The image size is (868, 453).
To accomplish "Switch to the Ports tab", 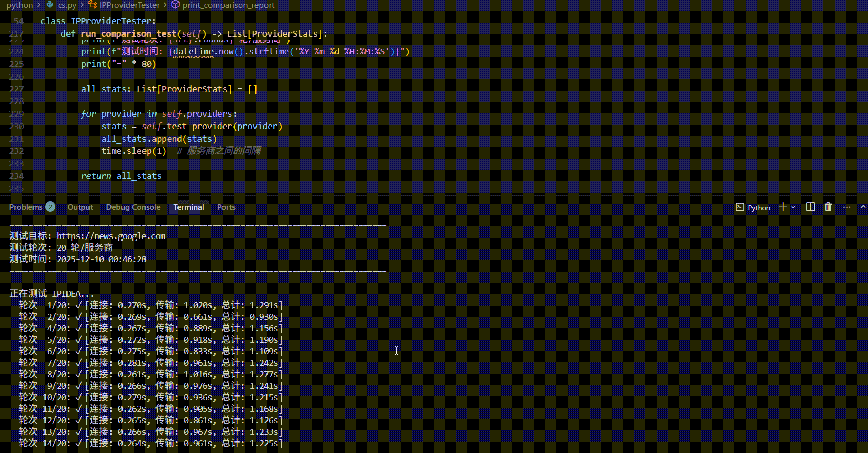I will 226,207.
